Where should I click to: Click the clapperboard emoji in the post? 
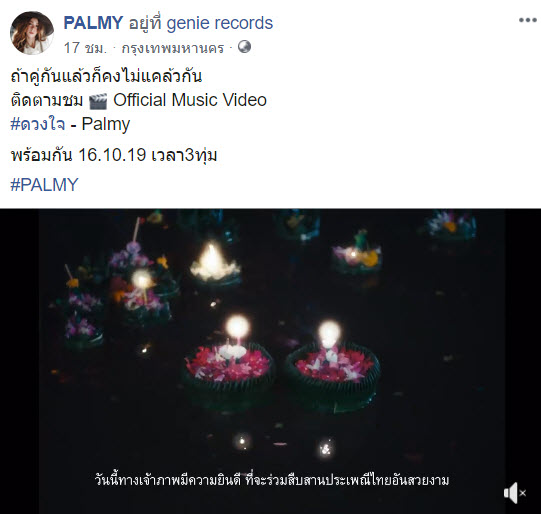pyautogui.click(x=98, y=101)
